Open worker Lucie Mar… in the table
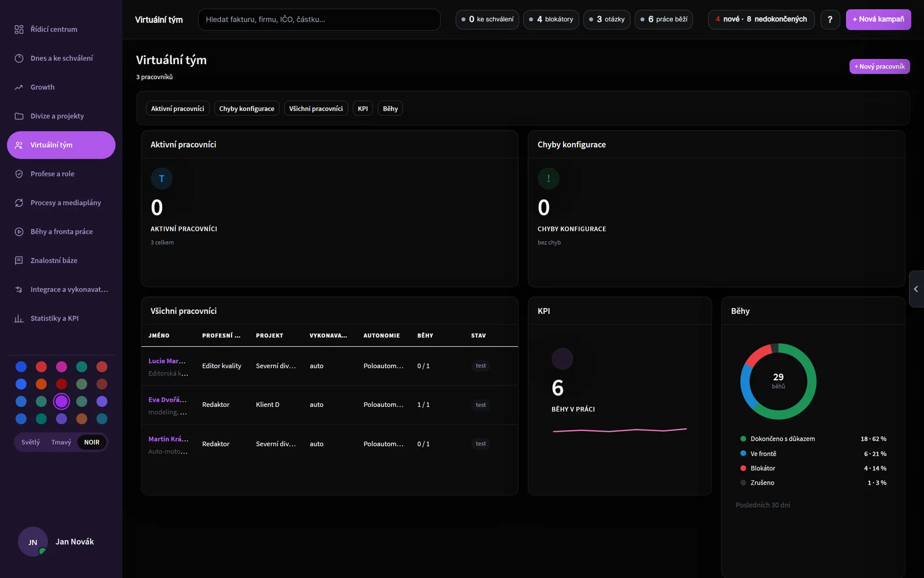The width and height of the screenshot is (924, 578). click(167, 361)
